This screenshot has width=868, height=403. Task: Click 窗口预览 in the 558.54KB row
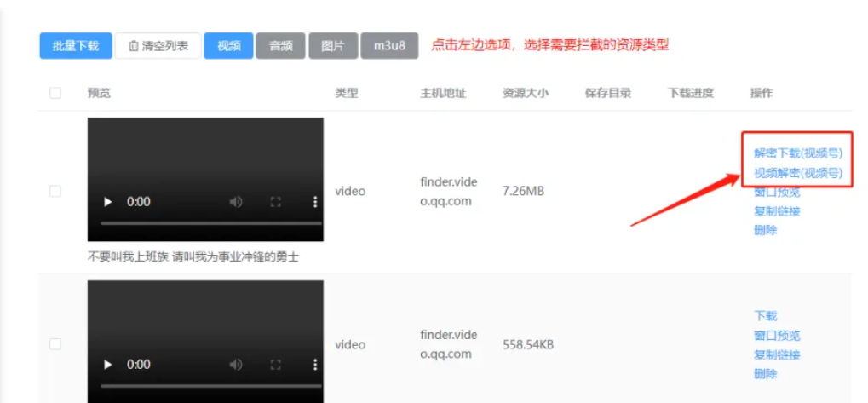[x=777, y=336]
